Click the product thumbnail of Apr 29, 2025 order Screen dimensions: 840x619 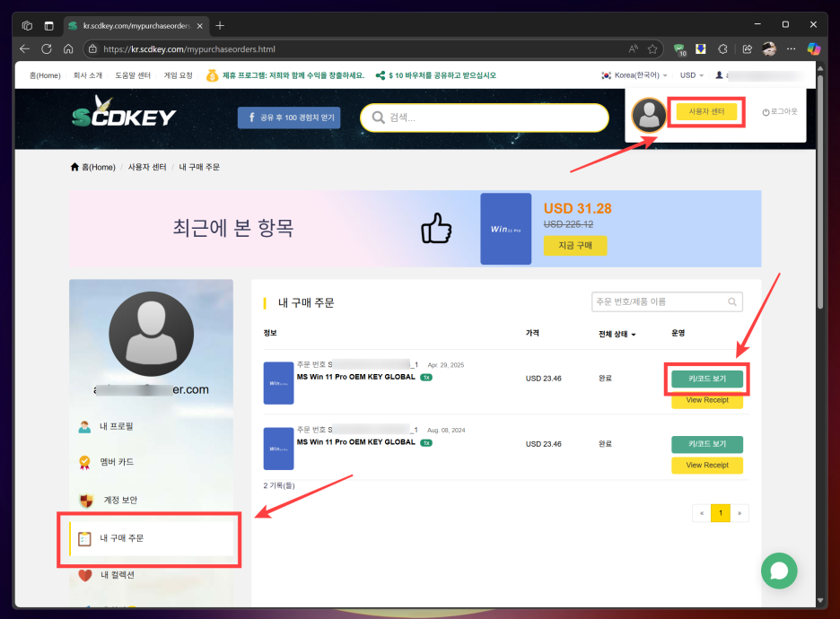click(x=278, y=383)
